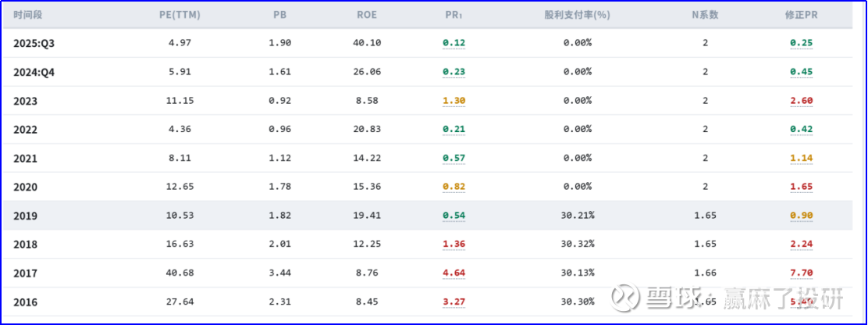Click the 修正PR value 0.25 for 2025:Q3
Viewport: 868px width, 325px height.
tap(801, 42)
